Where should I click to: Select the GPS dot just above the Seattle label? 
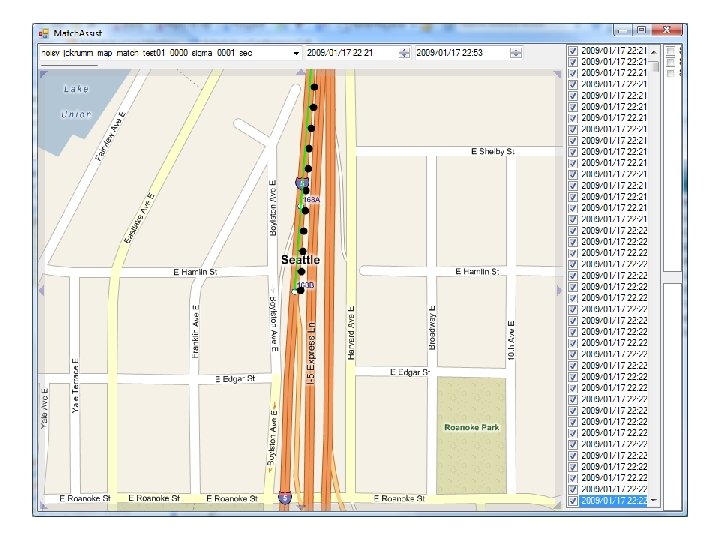click(303, 252)
